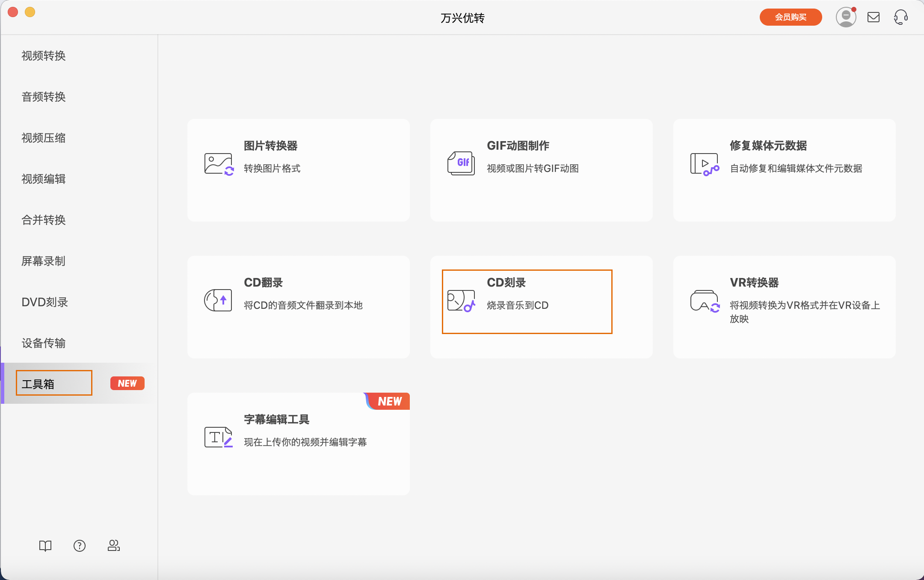Open the user guide book icon

[x=45, y=545]
